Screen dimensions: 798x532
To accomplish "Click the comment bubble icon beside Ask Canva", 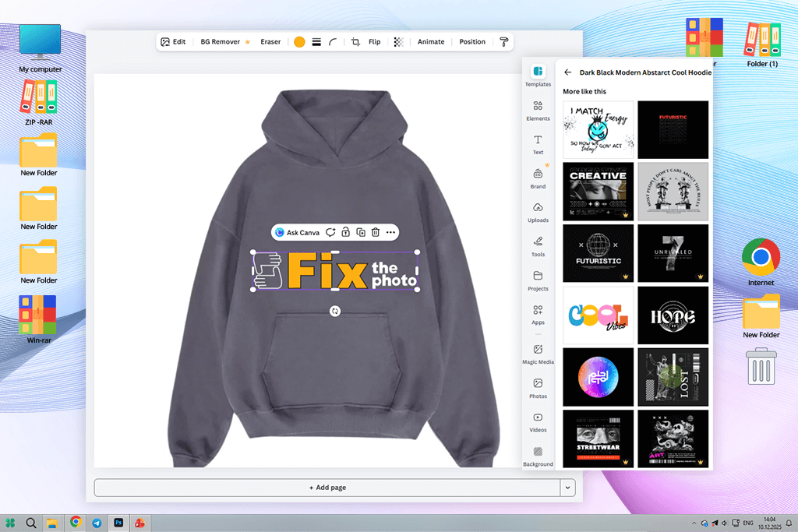I will pos(330,232).
